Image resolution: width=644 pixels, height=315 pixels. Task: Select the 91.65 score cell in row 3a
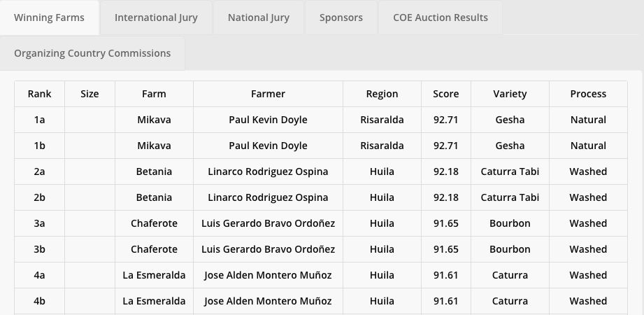[446, 223]
